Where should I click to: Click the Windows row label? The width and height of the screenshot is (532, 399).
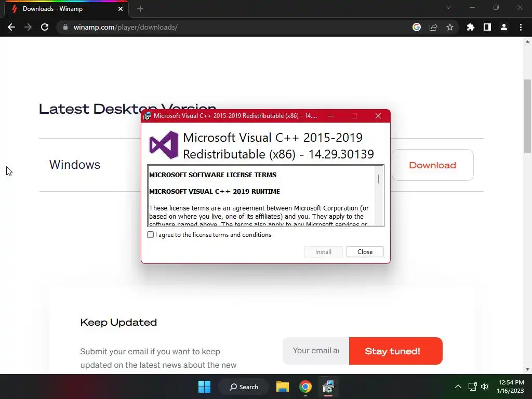pos(75,165)
